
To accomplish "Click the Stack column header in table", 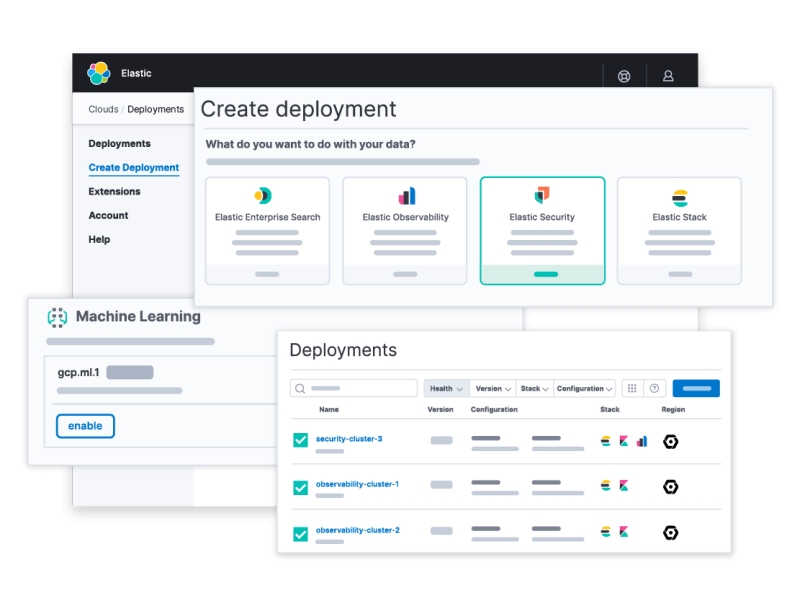I will pyautogui.click(x=610, y=410).
